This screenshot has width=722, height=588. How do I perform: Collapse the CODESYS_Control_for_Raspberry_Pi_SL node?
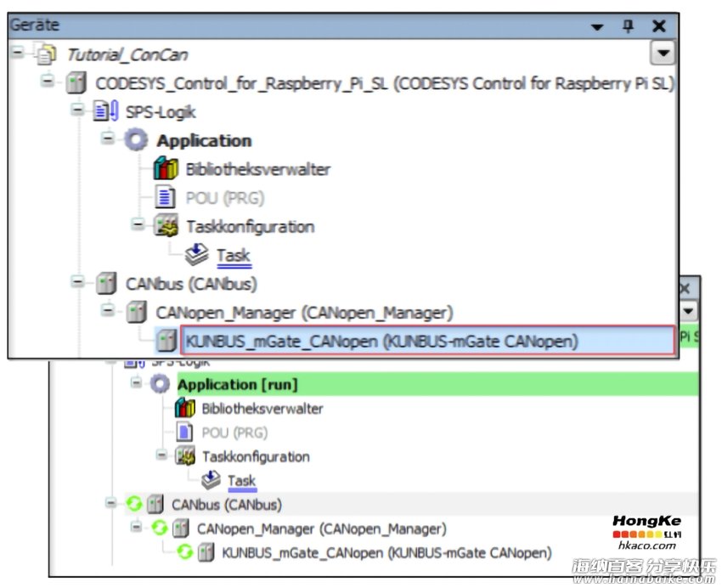47,81
